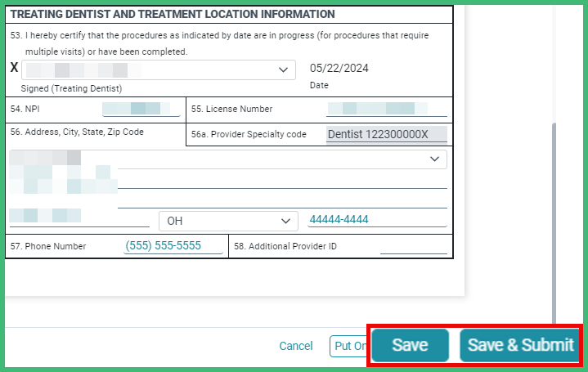Click the Cancel link
Screen dimensions: 588x372
point(296,346)
